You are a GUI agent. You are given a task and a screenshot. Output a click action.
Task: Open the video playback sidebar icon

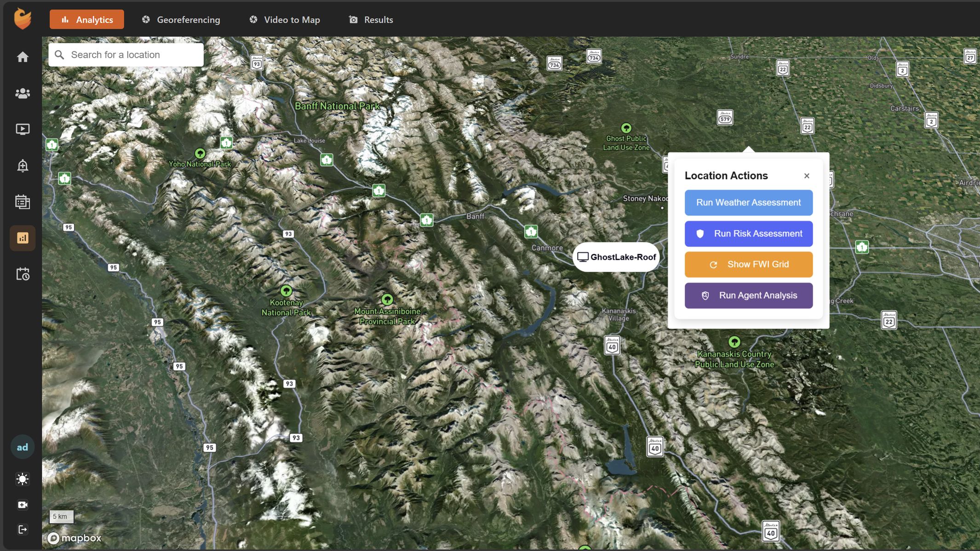click(x=23, y=129)
